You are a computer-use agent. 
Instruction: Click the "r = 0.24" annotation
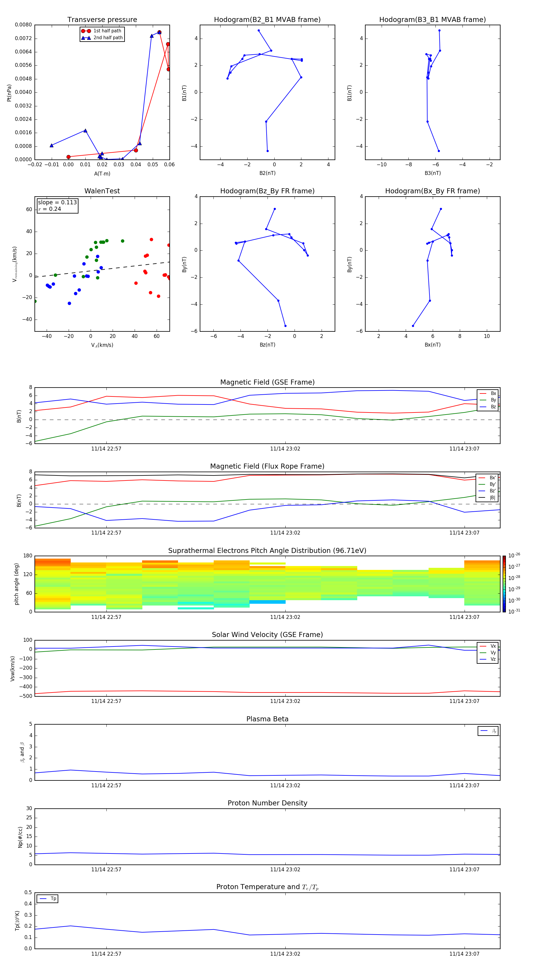coord(50,209)
